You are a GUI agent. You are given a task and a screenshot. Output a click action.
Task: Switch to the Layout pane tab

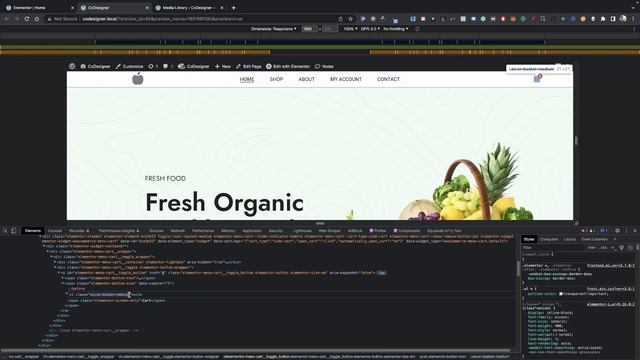(570, 239)
